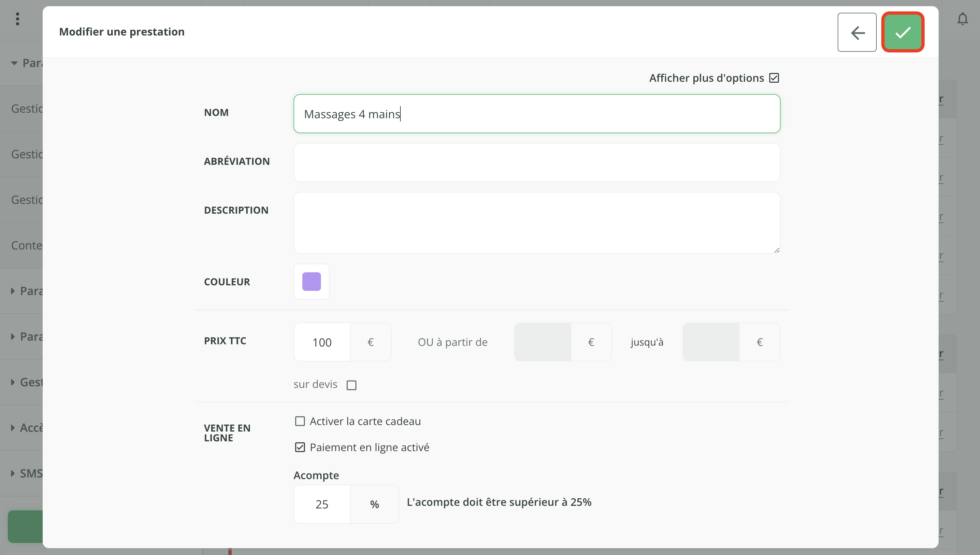Click the percent unit beside Acompte
980x555 pixels.
(374, 504)
